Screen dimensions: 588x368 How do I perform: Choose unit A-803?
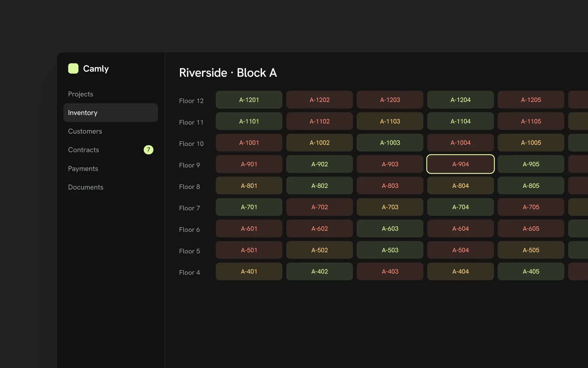[x=390, y=185]
